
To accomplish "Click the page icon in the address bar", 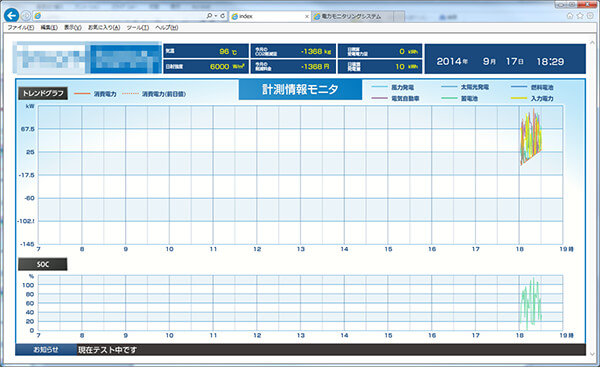I will [x=37, y=16].
